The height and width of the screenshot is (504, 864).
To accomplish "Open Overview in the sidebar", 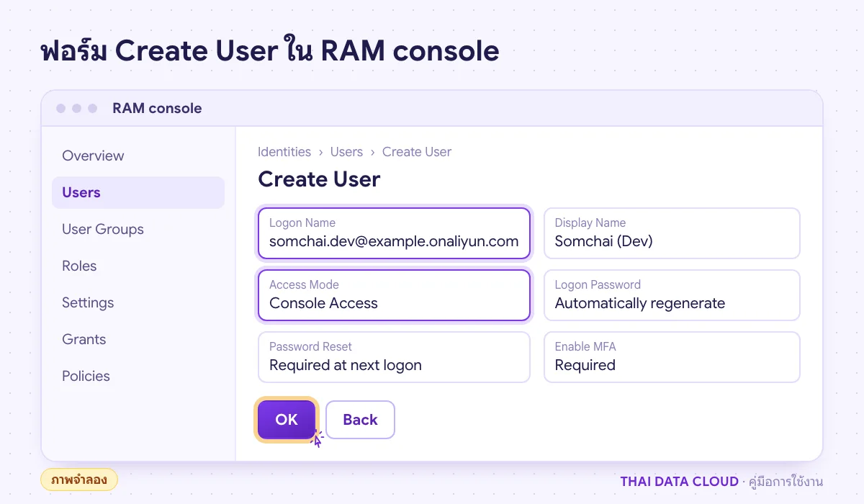I will pos(138,156).
